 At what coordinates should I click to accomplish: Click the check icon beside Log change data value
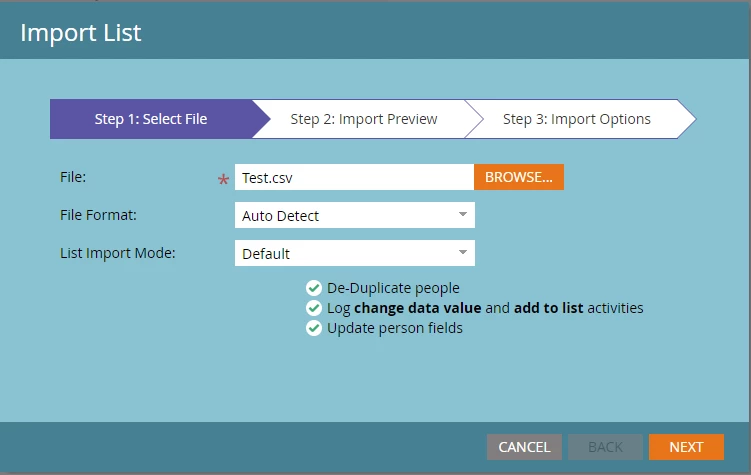click(x=314, y=308)
